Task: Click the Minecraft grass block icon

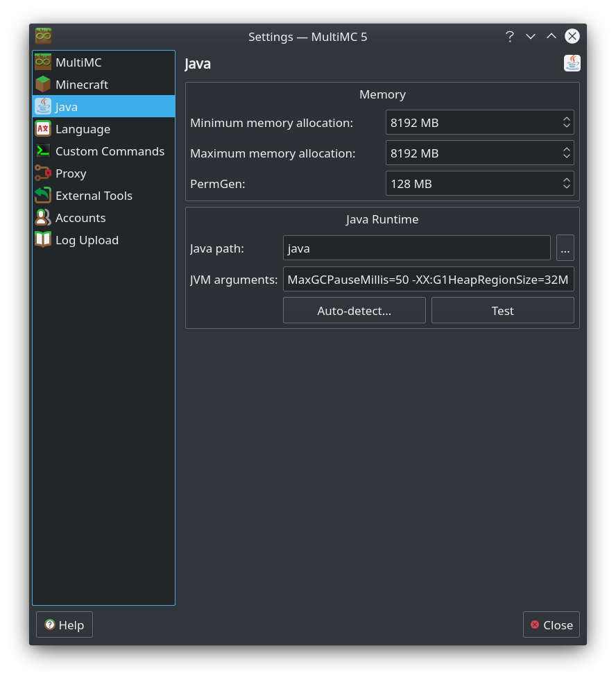Action: (x=43, y=84)
